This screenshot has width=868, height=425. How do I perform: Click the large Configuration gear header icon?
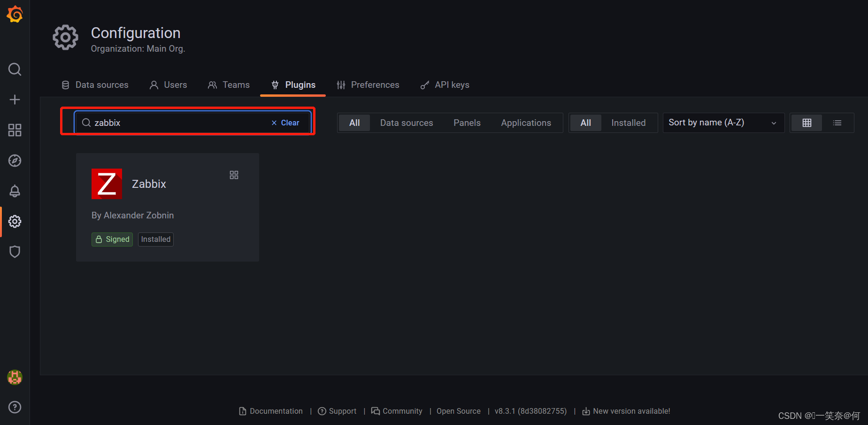point(65,38)
